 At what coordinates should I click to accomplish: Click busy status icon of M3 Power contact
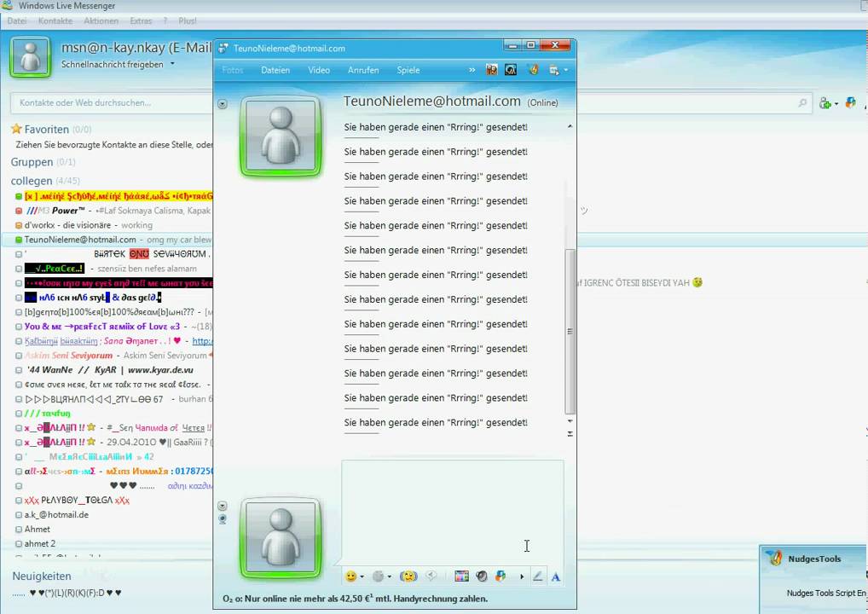coord(18,211)
